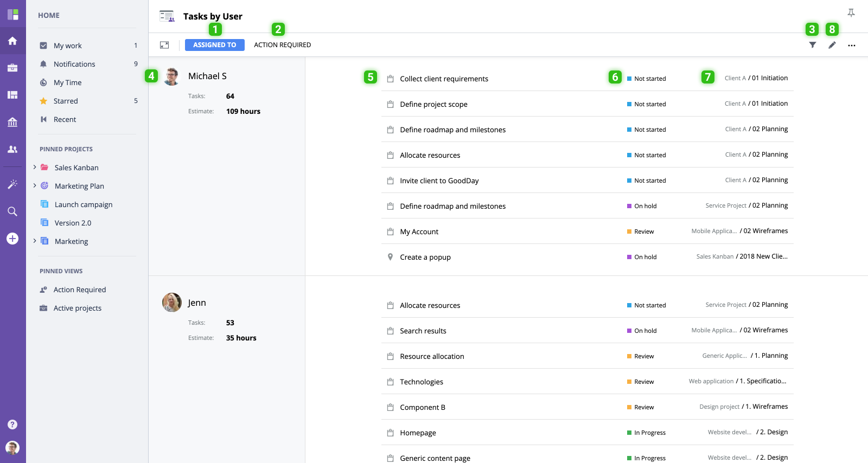Toggle fullscreen expand view icon
Viewport: 868px width, 463px height.
[164, 45]
